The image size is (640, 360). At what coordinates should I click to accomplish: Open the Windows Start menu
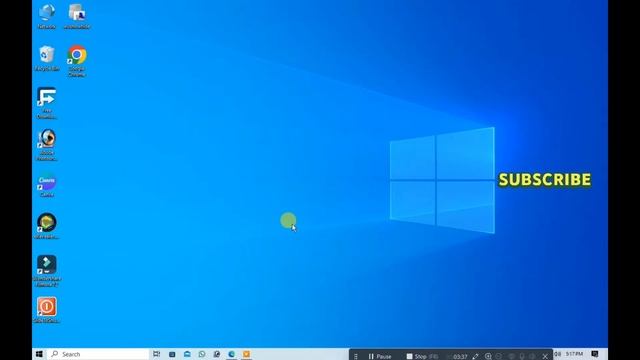pyautogui.click(x=39, y=354)
